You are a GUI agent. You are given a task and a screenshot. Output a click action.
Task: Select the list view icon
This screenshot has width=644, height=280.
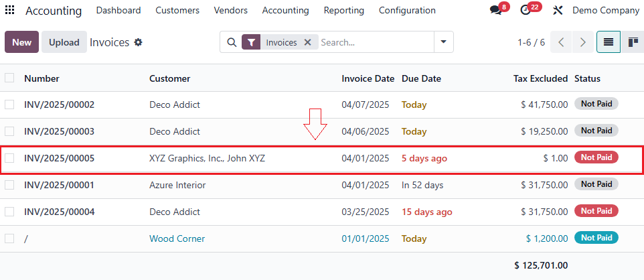pos(608,42)
